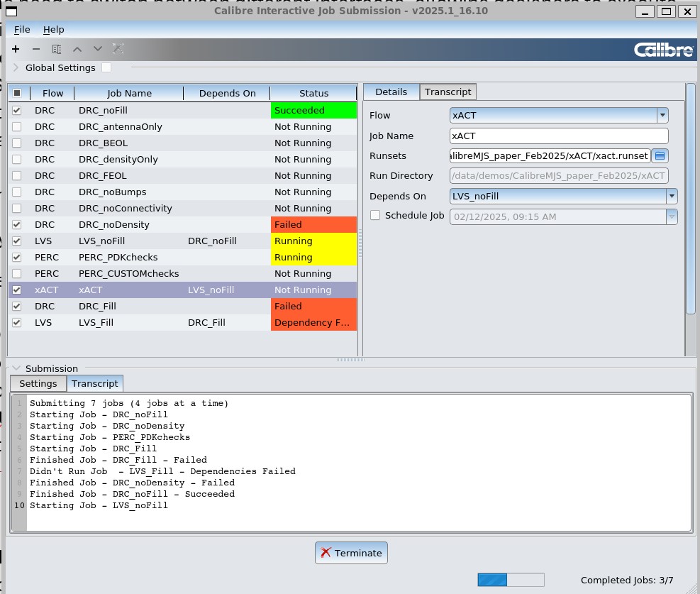This screenshot has width=700, height=594.
Task: Collapse the Submission section
Action: [16, 368]
